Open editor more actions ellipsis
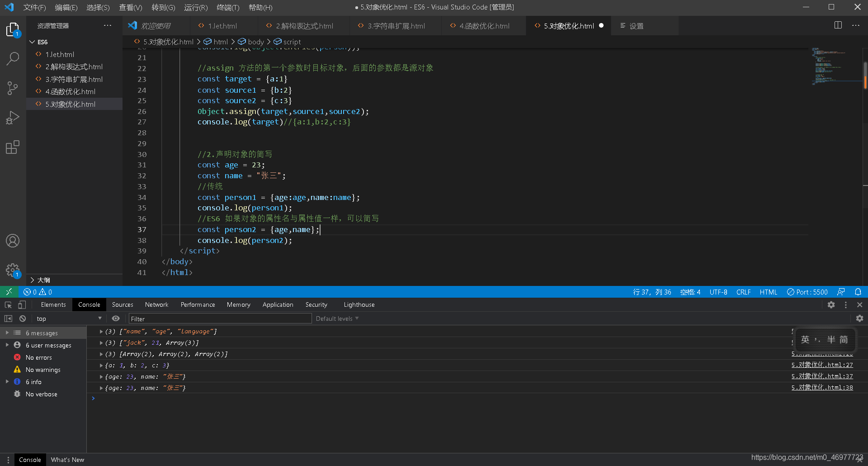 856,25
